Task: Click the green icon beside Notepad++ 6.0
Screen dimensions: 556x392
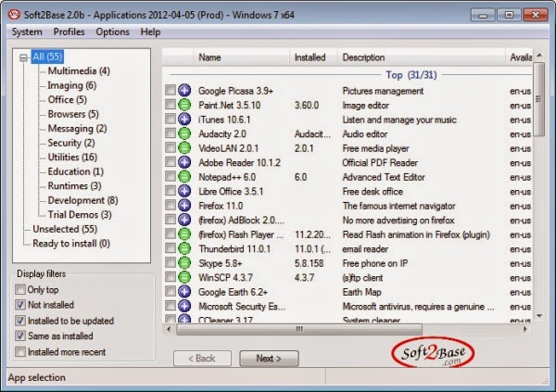Action: pyautogui.click(x=184, y=177)
